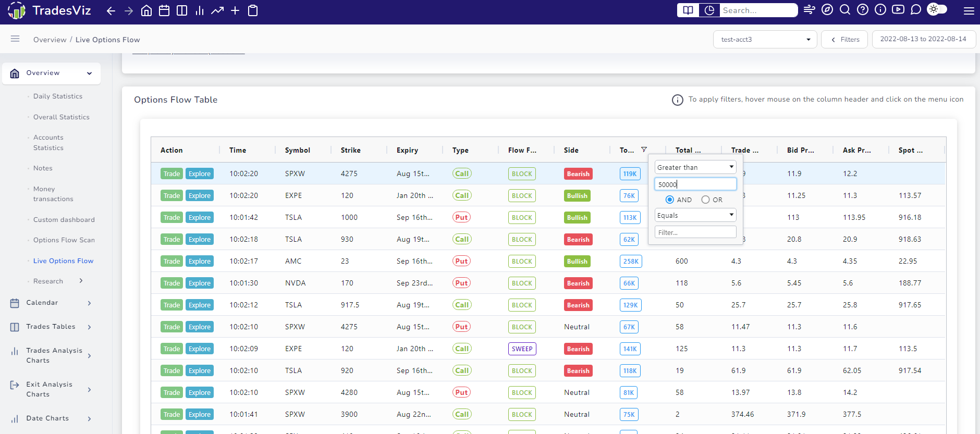Click the Filters button

click(x=844, y=40)
